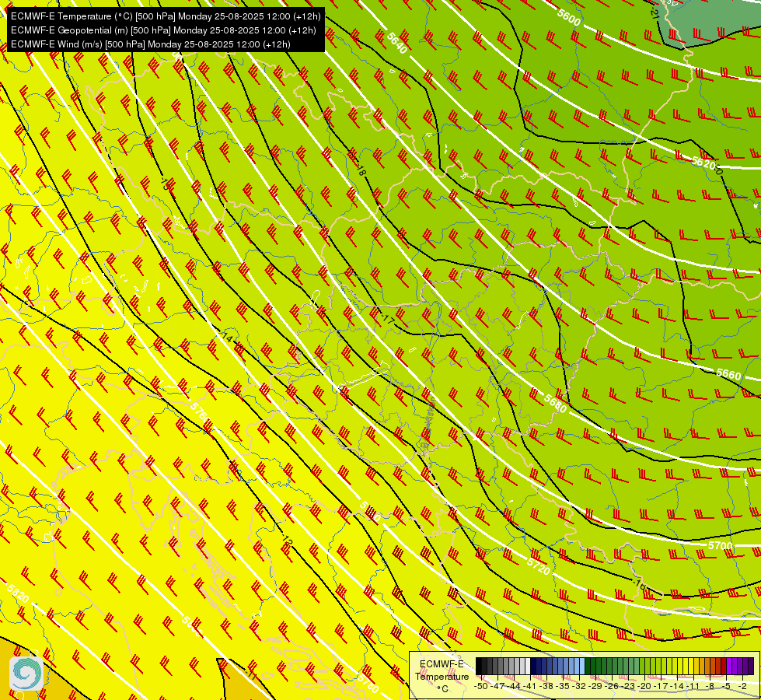Click the black swatch above legend value -50

point(479,666)
